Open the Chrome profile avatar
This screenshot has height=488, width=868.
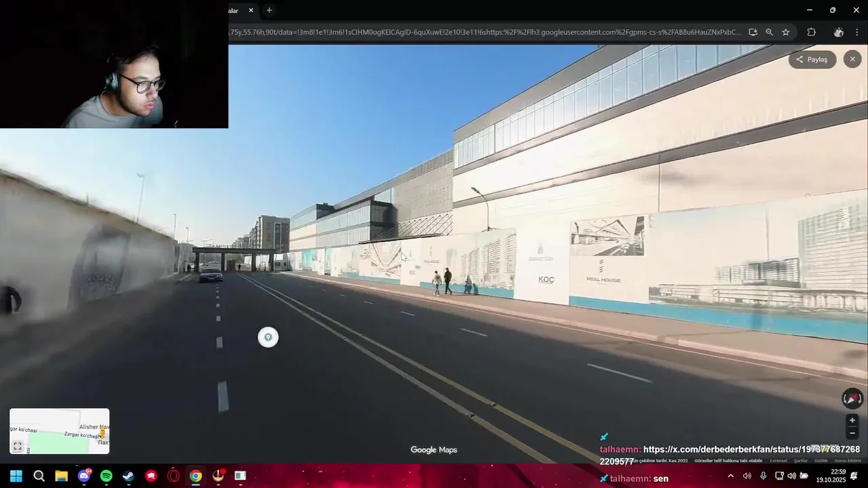pos(839,32)
